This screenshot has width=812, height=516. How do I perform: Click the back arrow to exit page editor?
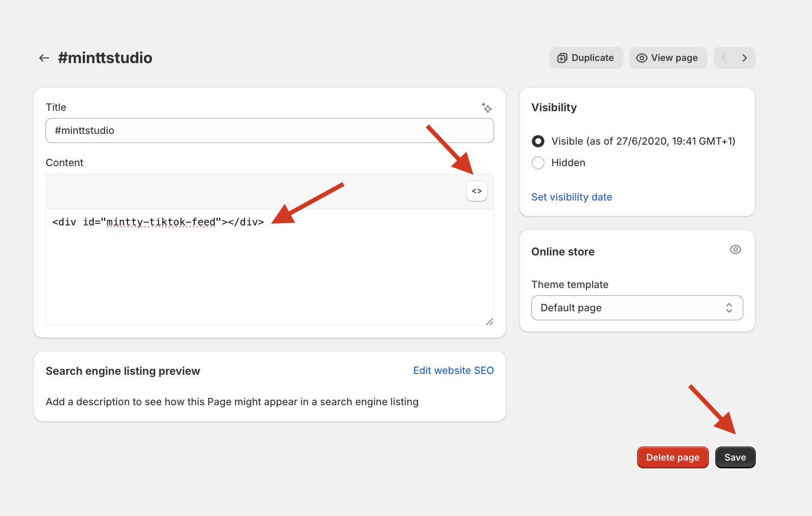pyautogui.click(x=44, y=58)
